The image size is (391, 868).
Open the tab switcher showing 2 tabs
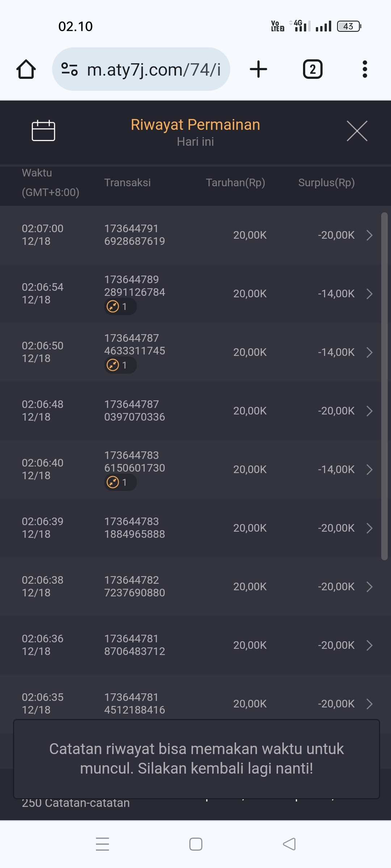(x=312, y=69)
